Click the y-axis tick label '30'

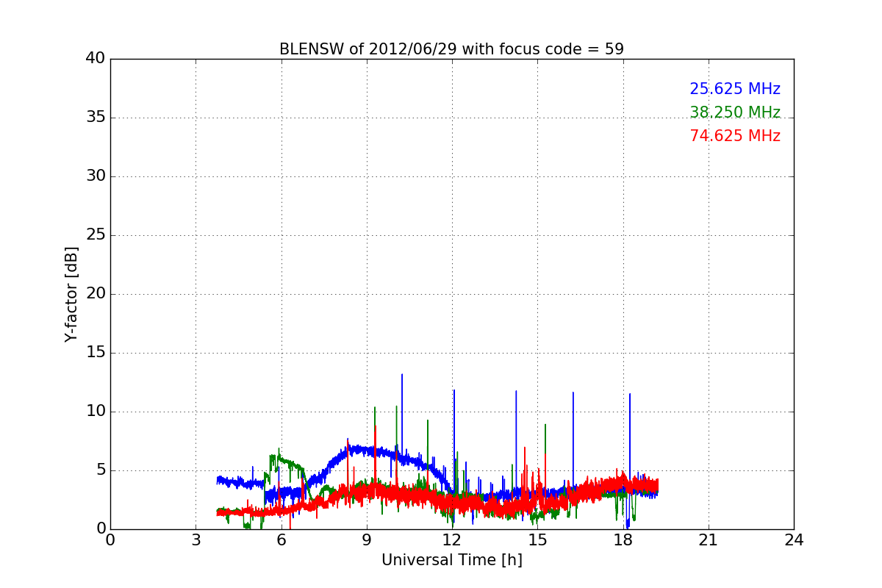(x=96, y=176)
